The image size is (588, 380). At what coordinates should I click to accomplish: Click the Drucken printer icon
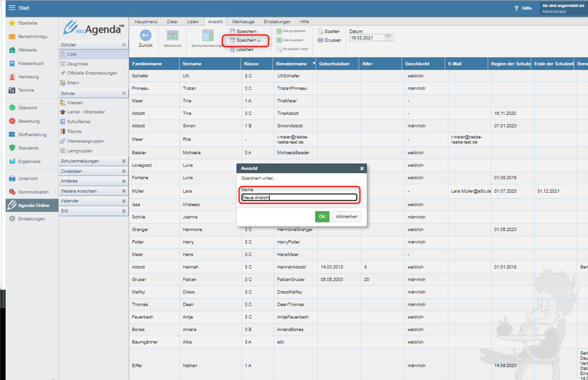click(x=320, y=40)
